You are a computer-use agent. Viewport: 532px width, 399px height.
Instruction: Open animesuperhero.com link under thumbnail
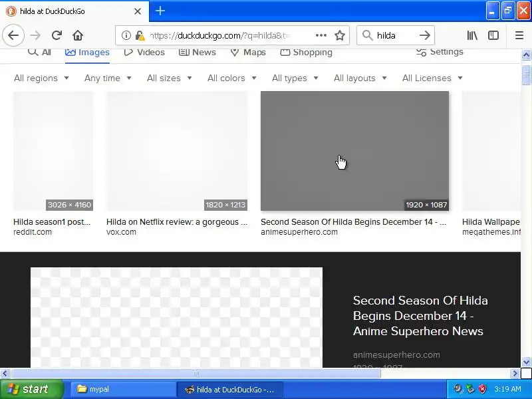[x=299, y=232]
